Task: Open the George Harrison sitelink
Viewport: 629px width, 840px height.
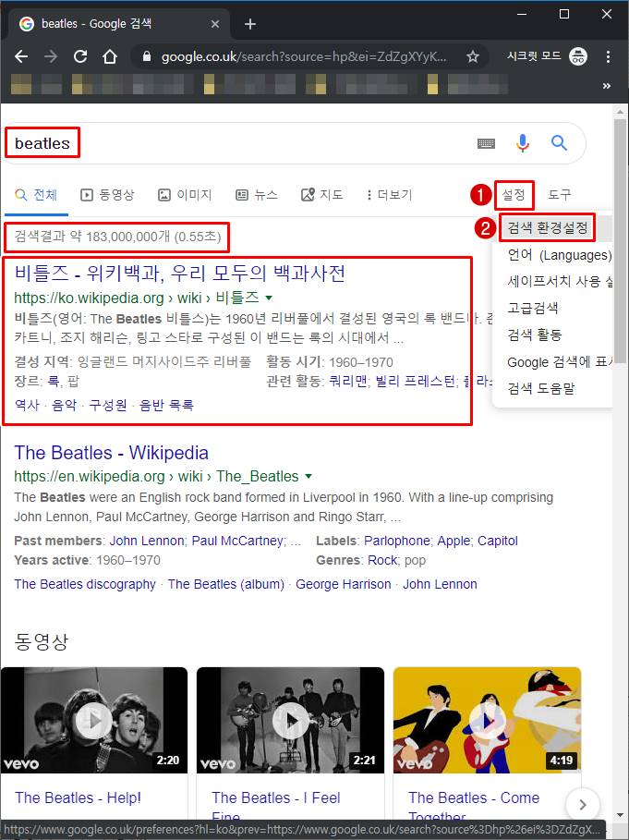Action: [344, 584]
